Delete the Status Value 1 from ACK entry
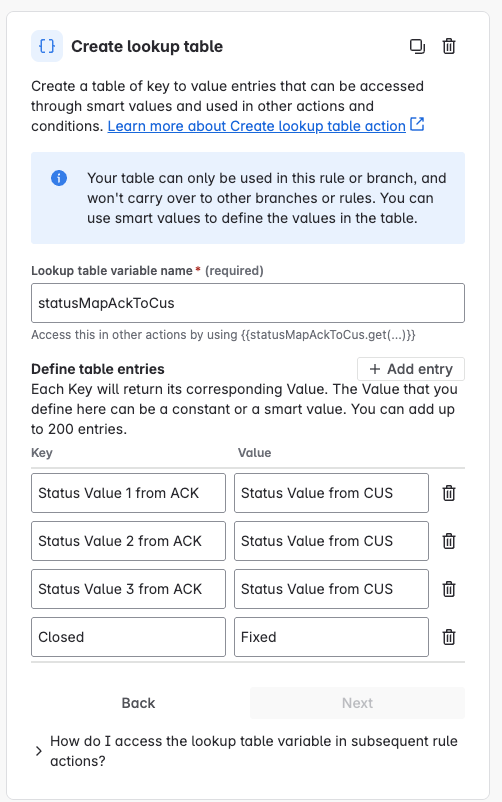 (449, 493)
